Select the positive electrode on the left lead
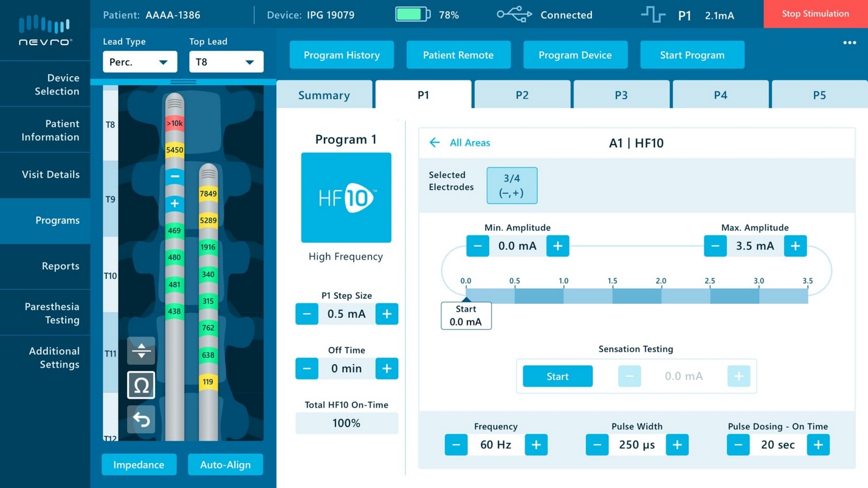Viewport: 868px width, 488px height. click(175, 204)
